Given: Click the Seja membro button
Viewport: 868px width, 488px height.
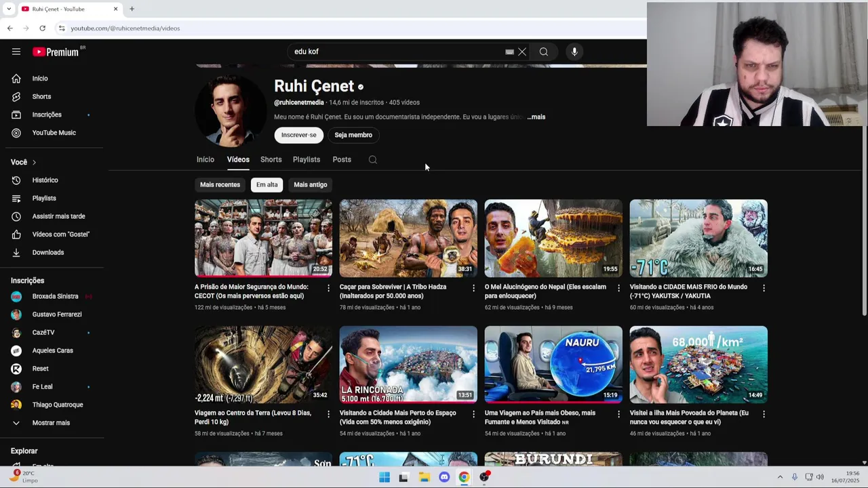Looking at the screenshot, I should tap(353, 135).
